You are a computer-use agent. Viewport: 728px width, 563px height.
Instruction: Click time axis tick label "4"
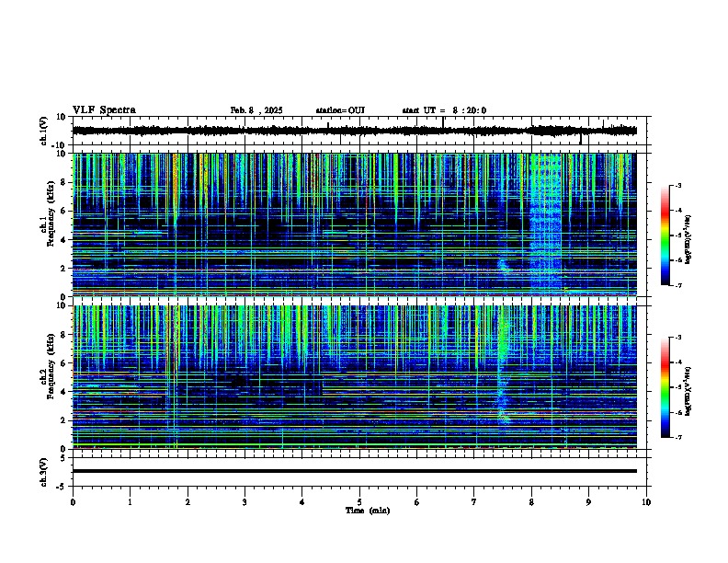click(301, 502)
